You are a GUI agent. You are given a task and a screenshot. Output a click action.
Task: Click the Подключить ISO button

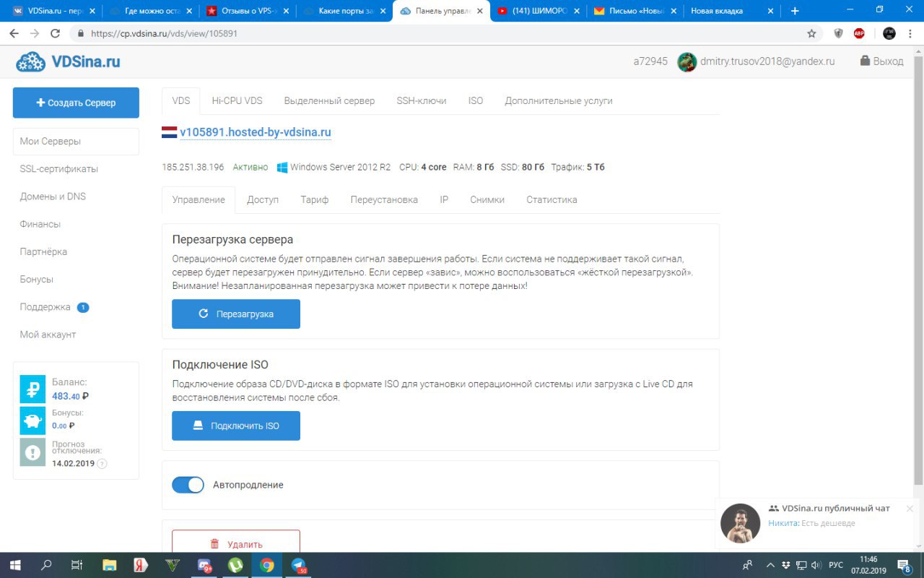(236, 426)
